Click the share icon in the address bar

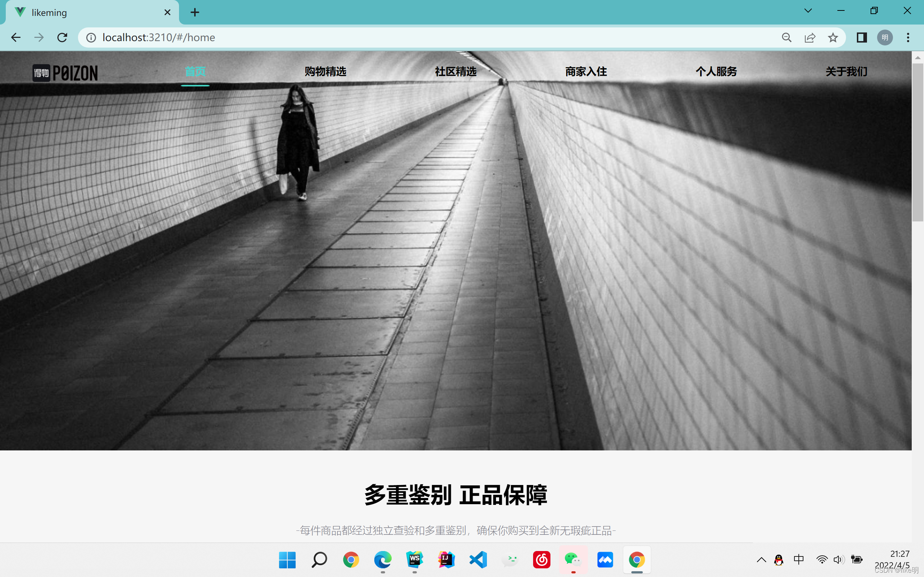point(810,38)
